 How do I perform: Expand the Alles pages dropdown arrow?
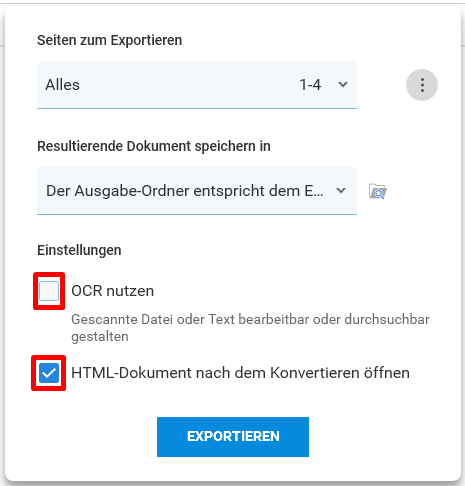(x=343, y=85)
